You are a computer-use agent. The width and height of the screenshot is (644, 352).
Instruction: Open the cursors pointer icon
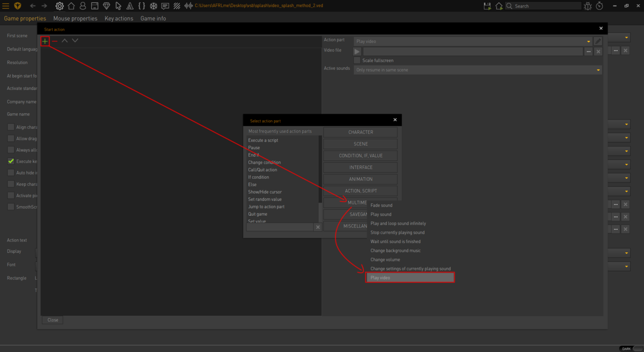(118, 6)
